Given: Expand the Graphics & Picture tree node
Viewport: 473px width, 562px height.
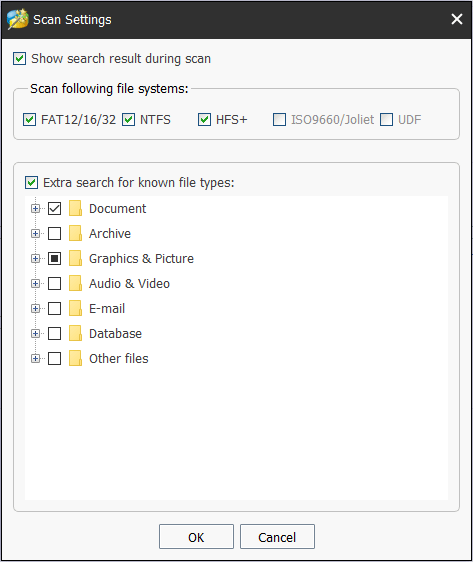Looking at the screenshot, I should point(35,258).
